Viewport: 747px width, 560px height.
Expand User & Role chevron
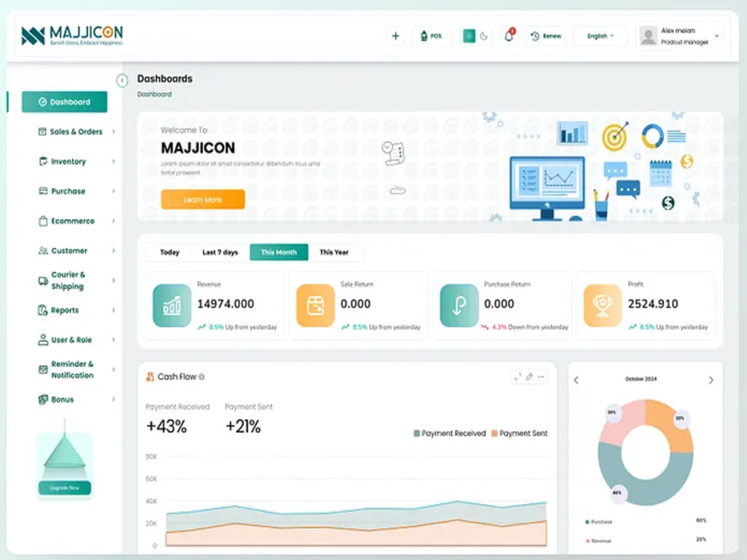(114, 340)
